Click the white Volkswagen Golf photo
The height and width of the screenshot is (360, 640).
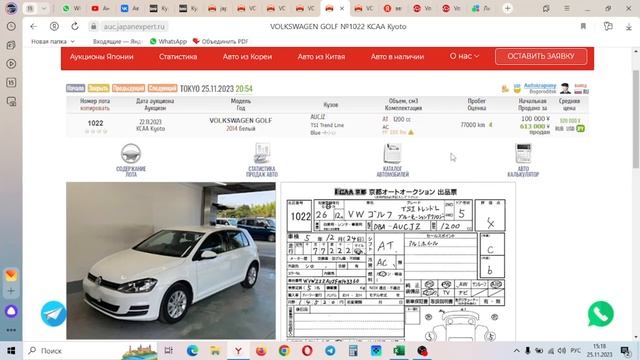click(x=171, y=260)
